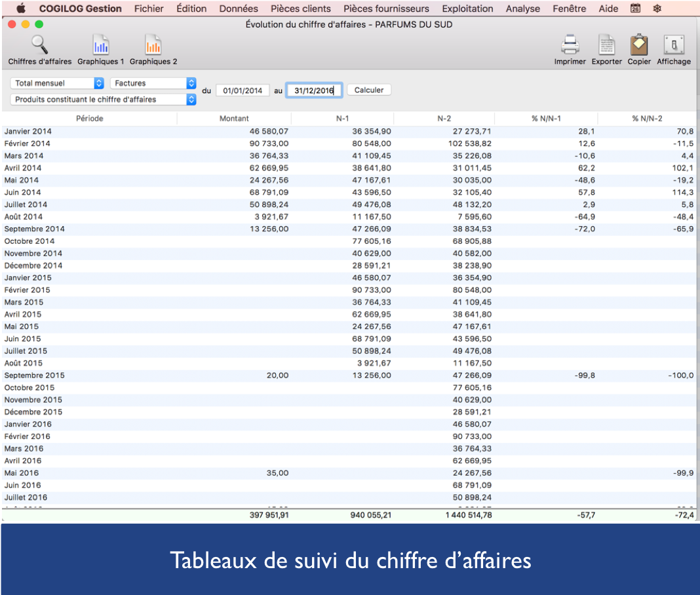
Task: Click the snowflake-like menu bar icon
Action: 657,9
